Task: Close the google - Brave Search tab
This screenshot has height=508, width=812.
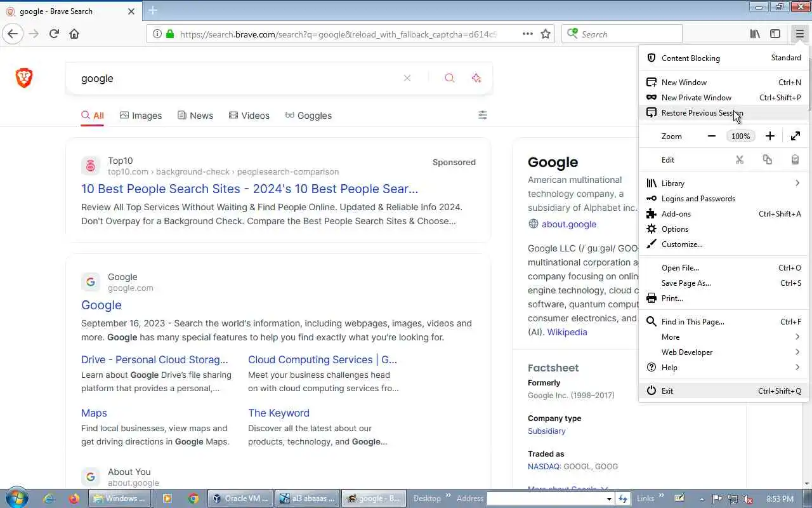Action: pos(131,11)
